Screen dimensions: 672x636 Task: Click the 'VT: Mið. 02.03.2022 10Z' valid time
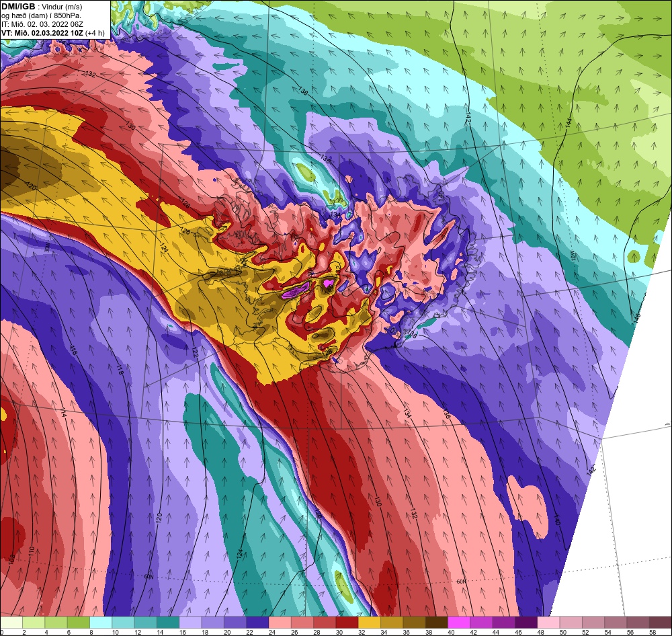(x=42, y=33)
